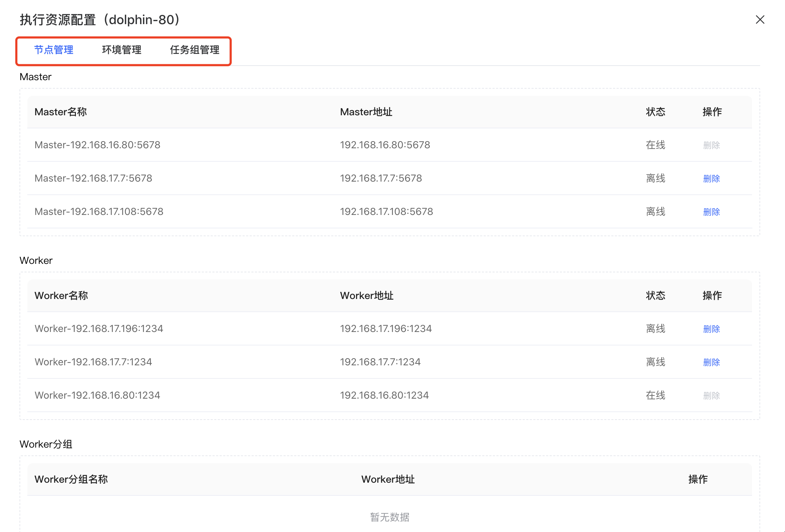The image size is (785, 532).
Task: Click 离线 status of Master-192.168.17.7:5678
Action: tap(655, 178)
